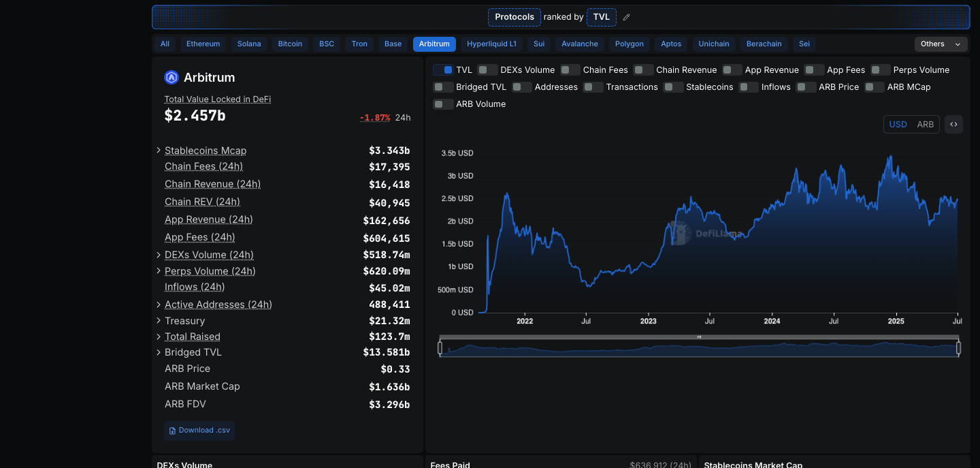Click the top grip of the range slider
980x468 pixels.
pos(699,337)
